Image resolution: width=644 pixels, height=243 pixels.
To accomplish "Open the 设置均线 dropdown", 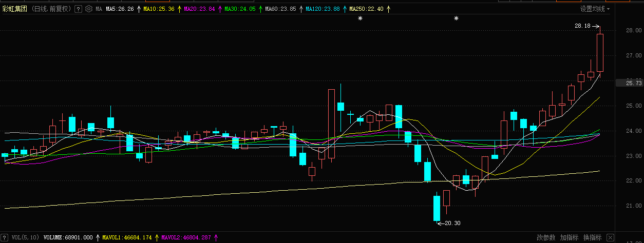I will coord(595,9).
